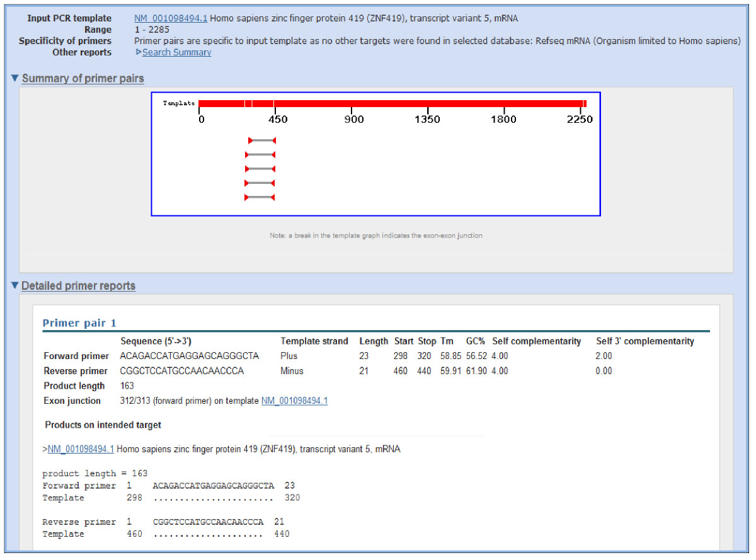Select the first primer pair bar in graph
Viewport: 756px width, 560px height.
(262, 140)
